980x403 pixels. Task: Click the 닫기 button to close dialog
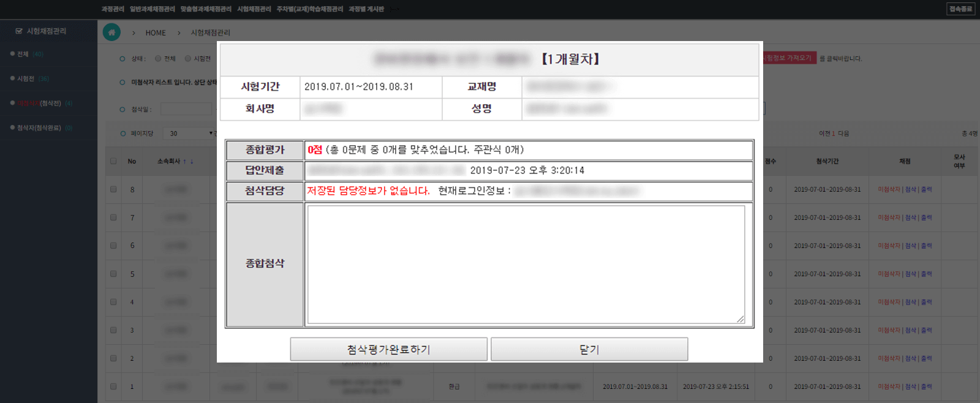click(589, 349)
